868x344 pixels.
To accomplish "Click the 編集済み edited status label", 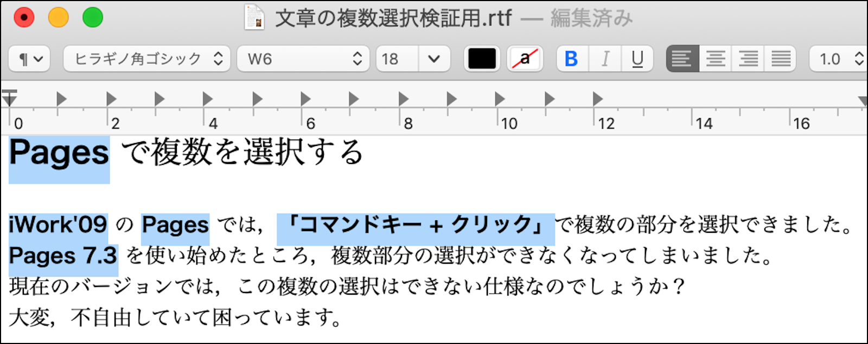I will tap(592, 18).
